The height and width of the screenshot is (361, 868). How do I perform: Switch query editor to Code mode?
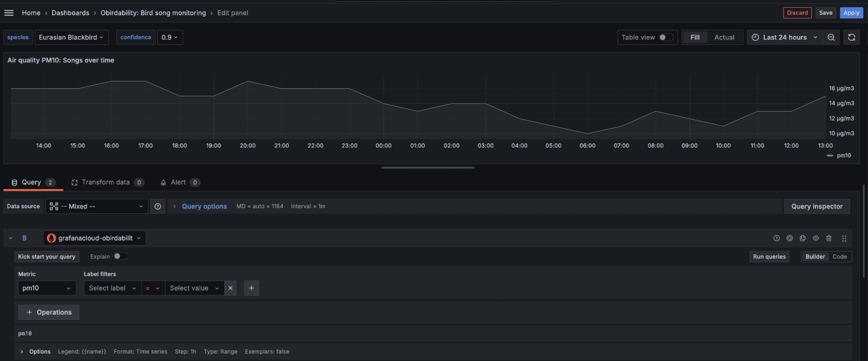click(x=839, y=257)
